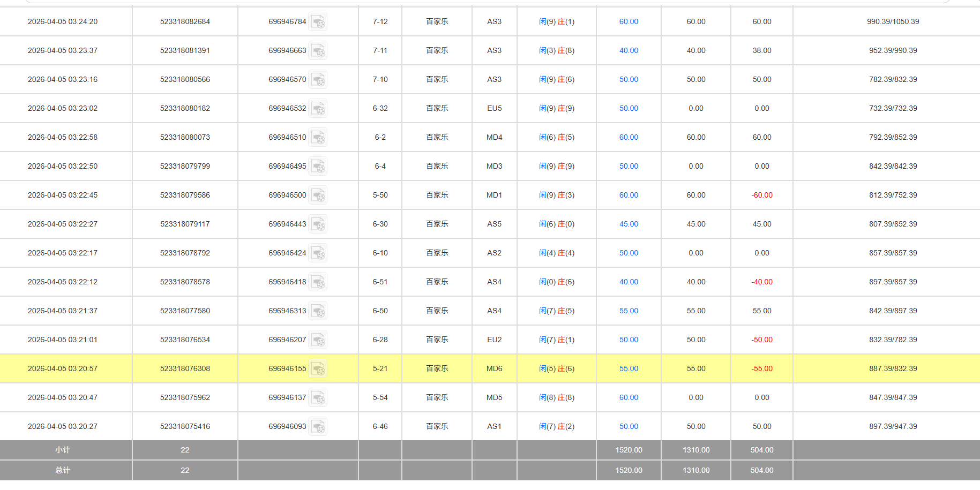Launch video replay for game 696946313
The width and height of the screenshot is (980, 490).
pos(318,311)
